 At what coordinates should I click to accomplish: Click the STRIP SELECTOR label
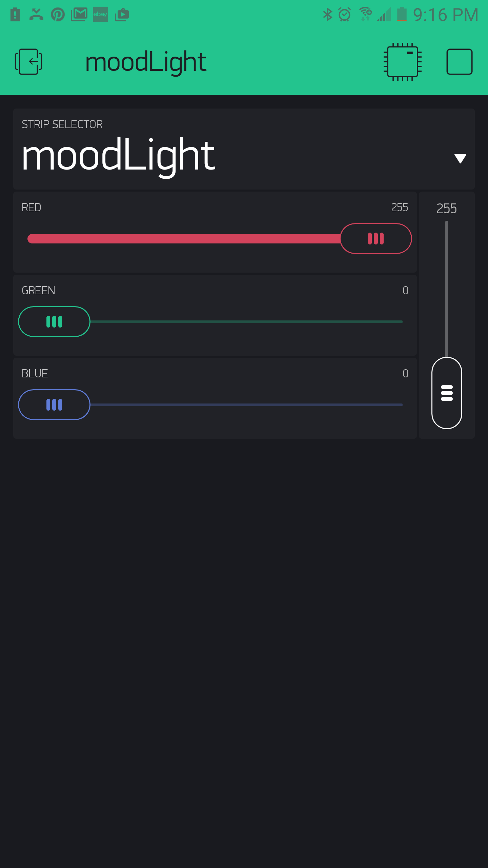pyautogui.click(x=62, y=124)
